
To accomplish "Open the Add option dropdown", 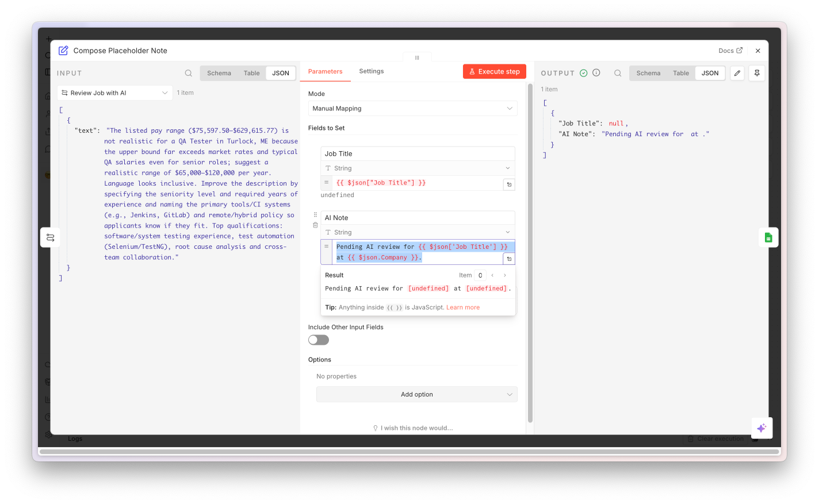I will click(x=417, y=394).
